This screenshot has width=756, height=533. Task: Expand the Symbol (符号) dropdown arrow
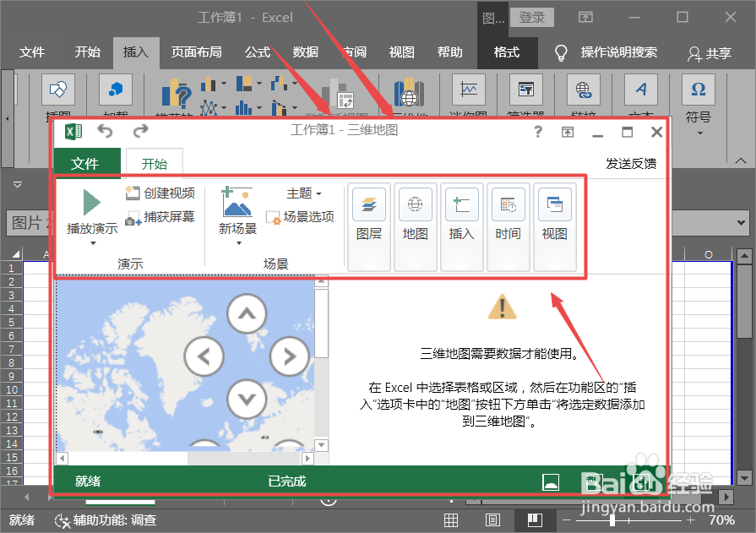[699, 133]
